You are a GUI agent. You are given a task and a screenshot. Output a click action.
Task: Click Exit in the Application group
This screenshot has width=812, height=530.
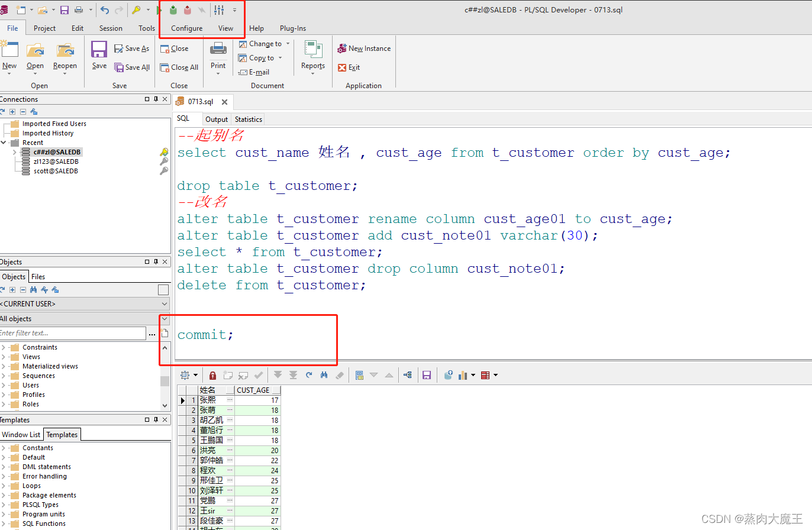coord(349,67)
